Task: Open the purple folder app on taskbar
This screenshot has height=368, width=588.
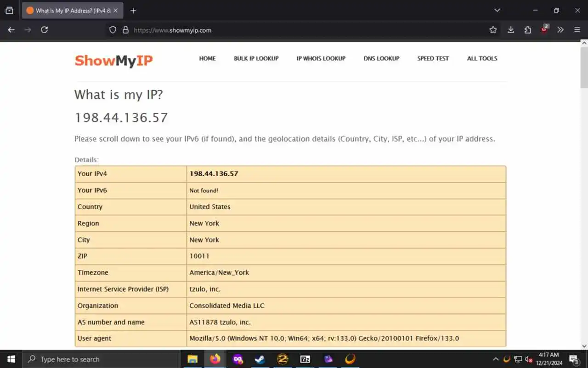Action: tap(328, 359)
